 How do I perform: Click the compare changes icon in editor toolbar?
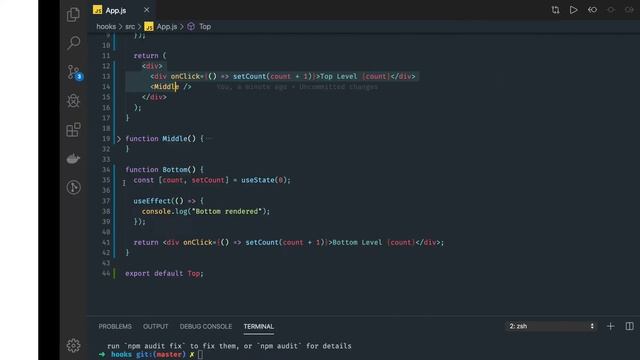(x=555, y=10)
